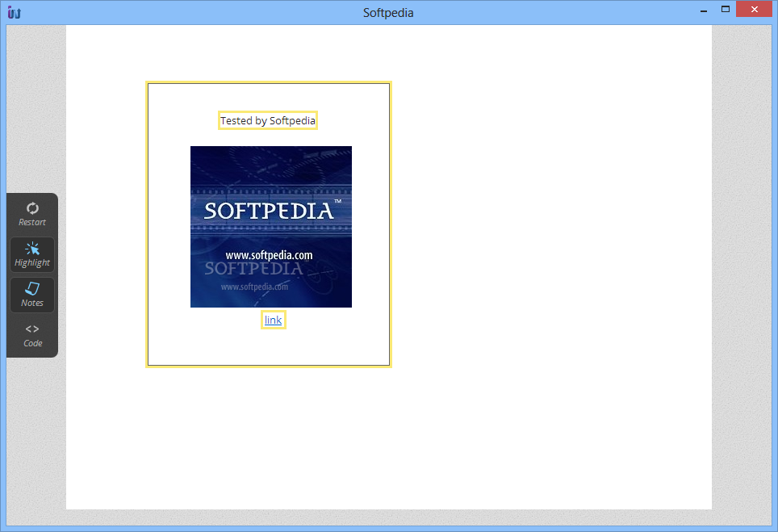Click the 'Tested by Softpedia' text
Viewport: 778px width, 532px height.
267,120
